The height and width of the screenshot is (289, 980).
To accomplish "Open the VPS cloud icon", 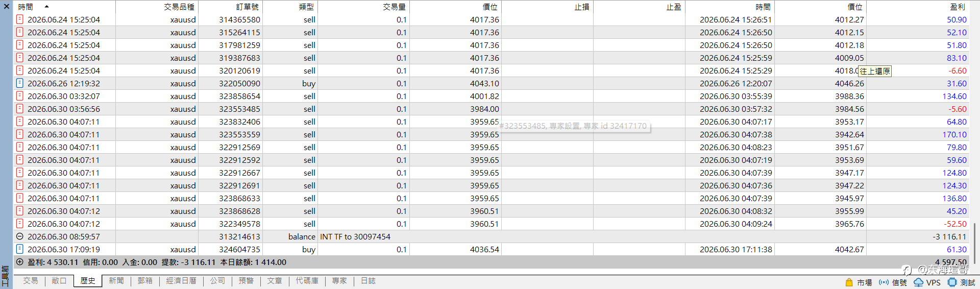I will click(918, 282).
